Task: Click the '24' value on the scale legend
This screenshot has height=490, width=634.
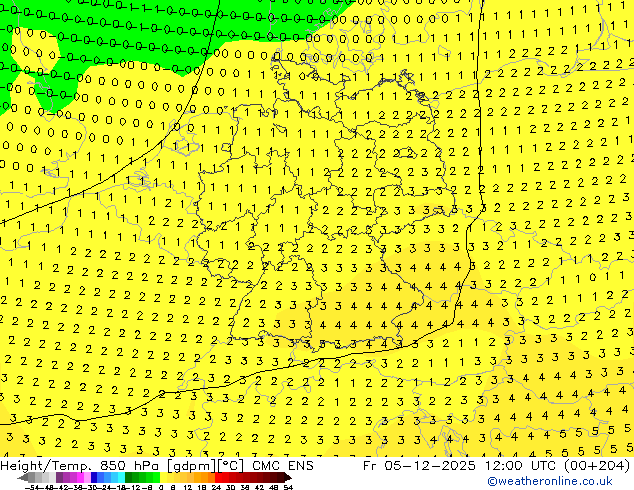Action: coord(216,488)
